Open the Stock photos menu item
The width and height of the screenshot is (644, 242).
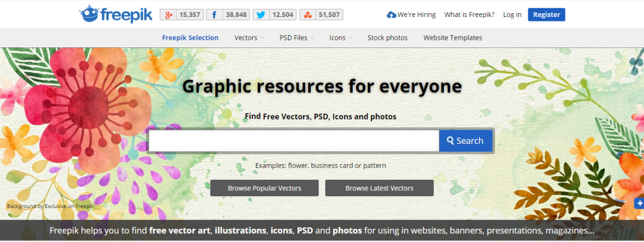click(387, 38)
